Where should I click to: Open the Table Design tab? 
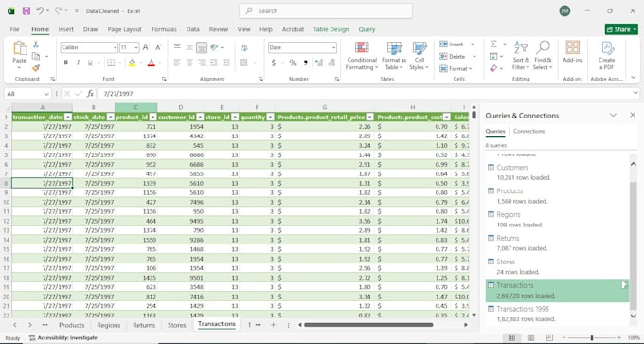coord(331,29)
